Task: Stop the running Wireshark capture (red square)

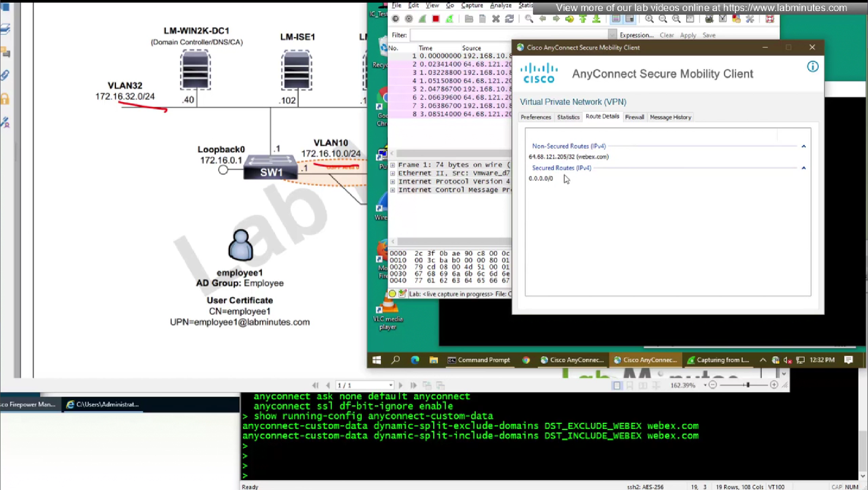Action: 436,19
